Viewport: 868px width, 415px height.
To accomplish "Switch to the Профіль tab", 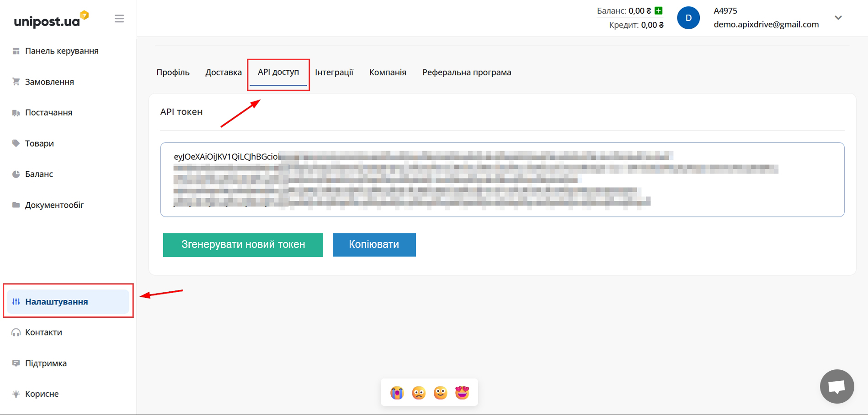I will coord(173,73).
